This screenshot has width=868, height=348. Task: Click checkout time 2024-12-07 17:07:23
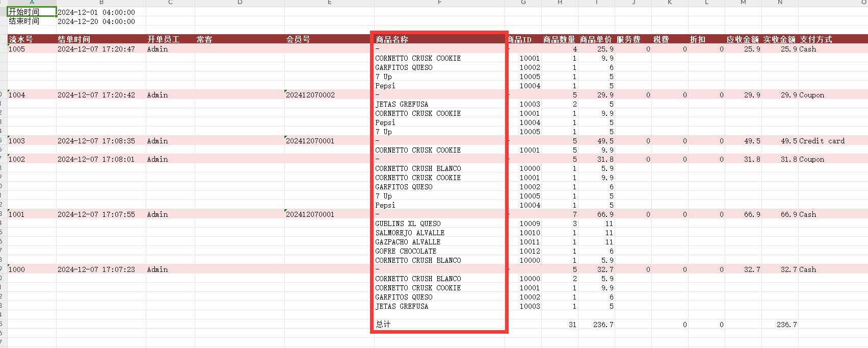pyautogui.click(x=96, y=269)
